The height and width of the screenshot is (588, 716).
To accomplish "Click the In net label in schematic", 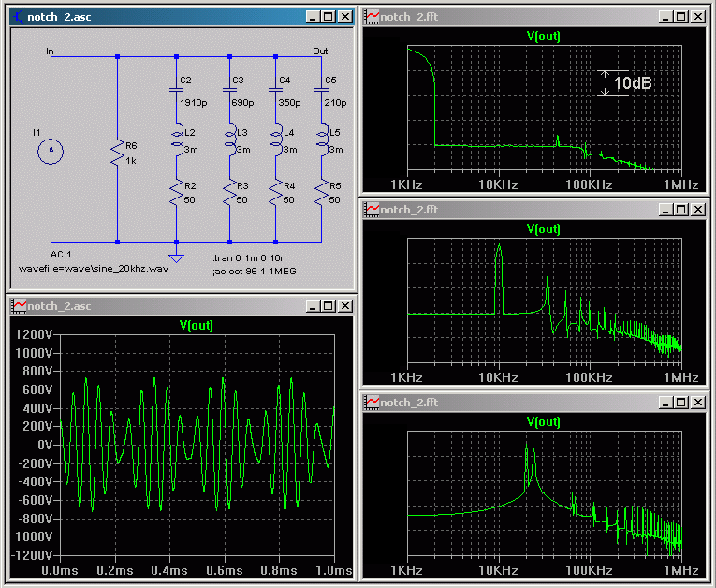I will point(51,51).
